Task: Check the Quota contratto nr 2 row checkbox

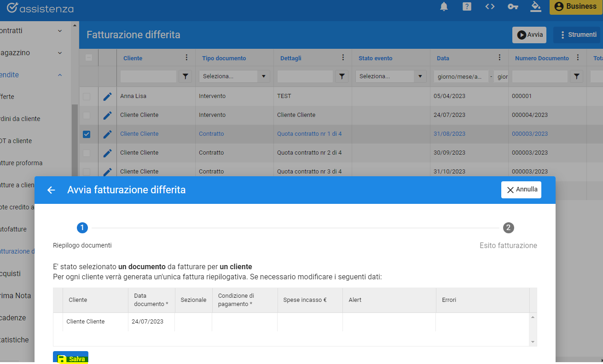Action: (87, 153)
